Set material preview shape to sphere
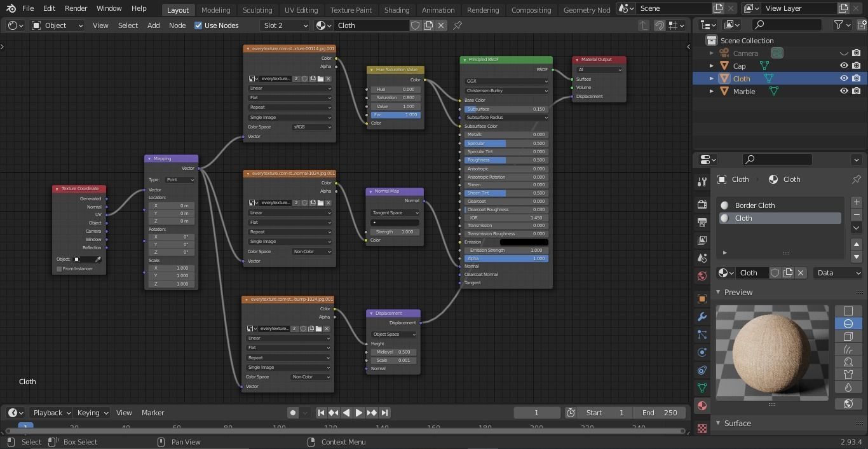 point(848,324)
